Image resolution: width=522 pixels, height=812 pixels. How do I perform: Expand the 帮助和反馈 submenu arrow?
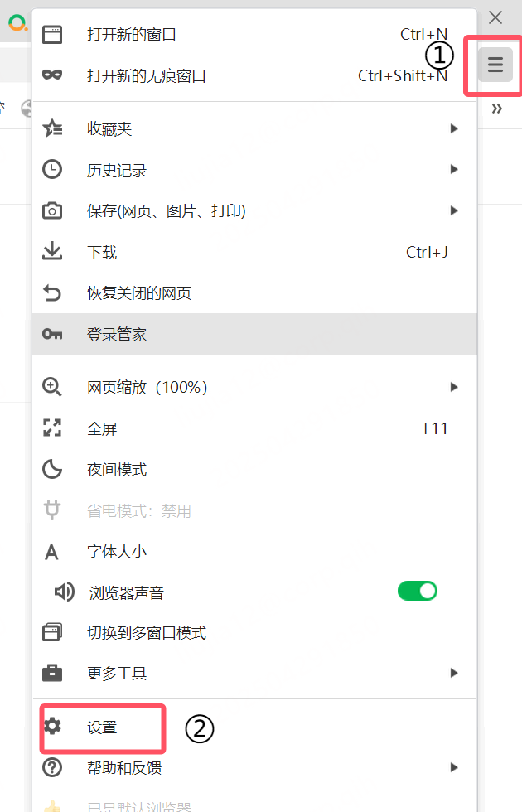click(x=453, y=767)
